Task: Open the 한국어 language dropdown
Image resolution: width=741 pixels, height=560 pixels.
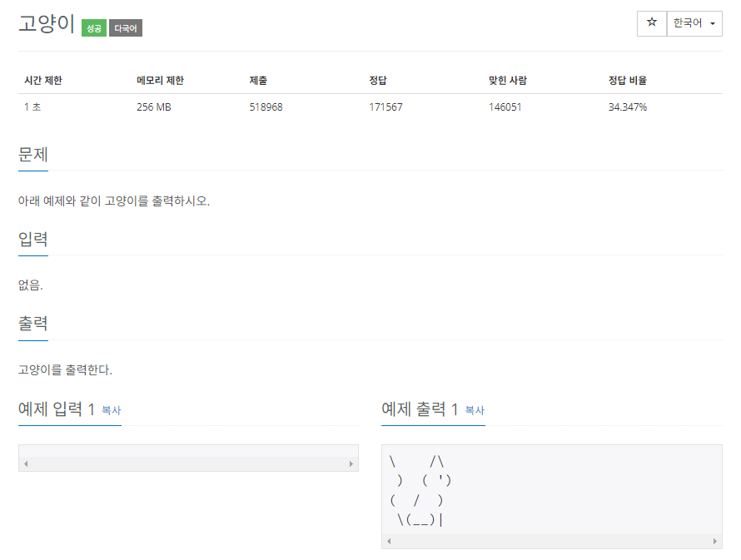Action: point(694,23)
